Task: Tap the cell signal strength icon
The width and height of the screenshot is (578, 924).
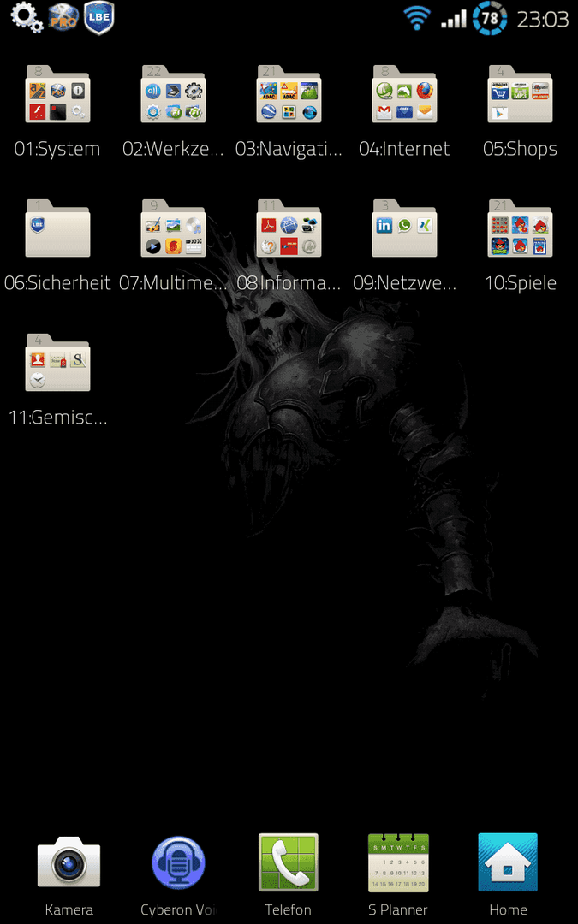Action: (x=454, y=19)
